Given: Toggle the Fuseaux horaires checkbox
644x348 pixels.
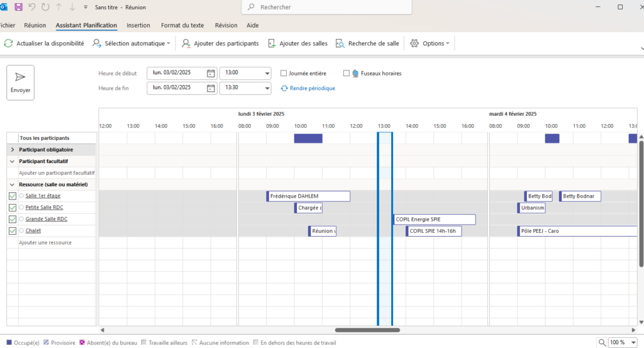Looking at the screenshot, I should click(347, 73).
